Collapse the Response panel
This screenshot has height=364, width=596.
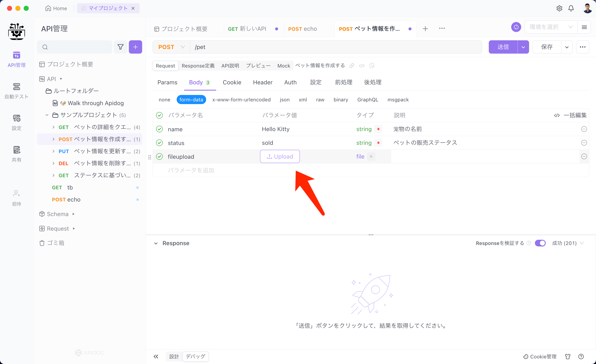pyautogui.click(x=156, y=243)
